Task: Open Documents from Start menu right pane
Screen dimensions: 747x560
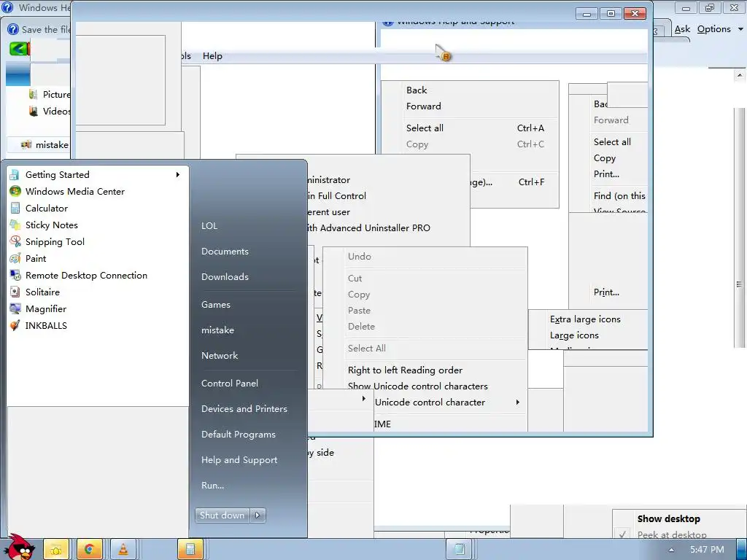Action: 225,252
